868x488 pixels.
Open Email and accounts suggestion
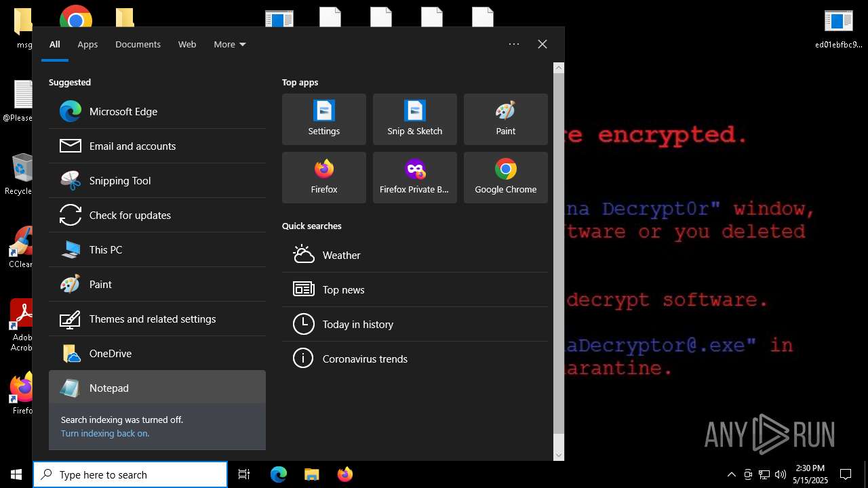tap(157, 146)
